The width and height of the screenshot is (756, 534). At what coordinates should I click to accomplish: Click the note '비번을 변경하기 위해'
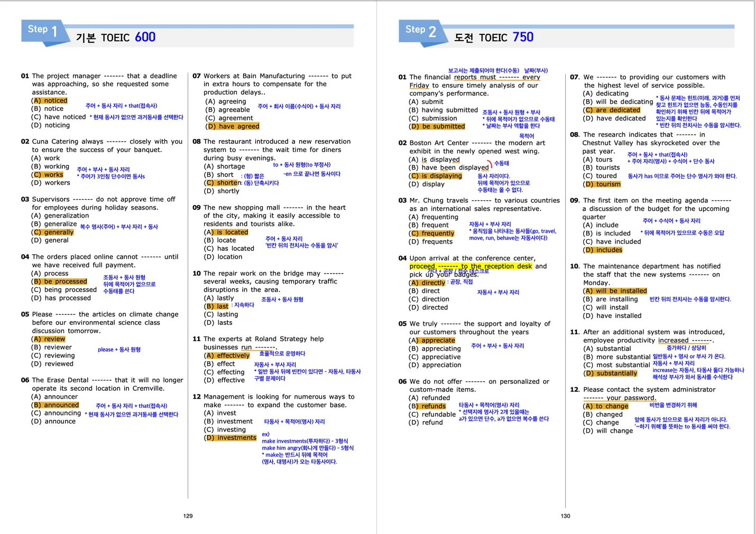[x=673, y=405]
